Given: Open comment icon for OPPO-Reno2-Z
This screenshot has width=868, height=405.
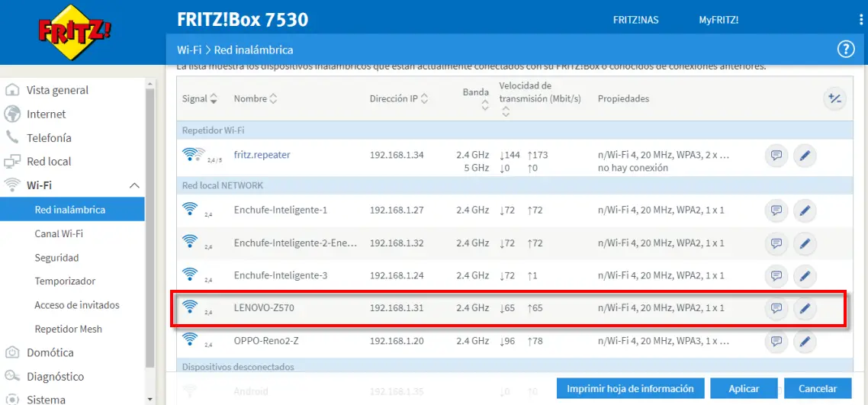Looking at the screenshot, I should click(x=776, y=341).
